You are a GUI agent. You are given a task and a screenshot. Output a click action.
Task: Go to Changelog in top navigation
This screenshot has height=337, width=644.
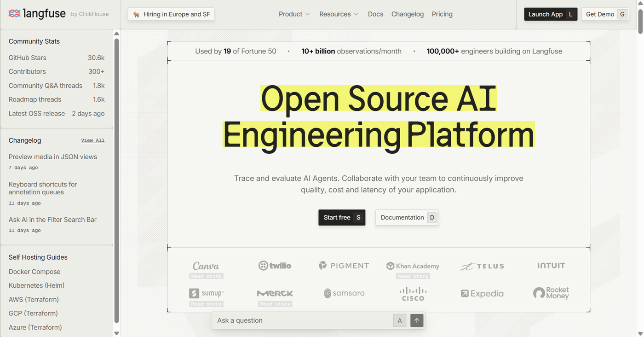point(408,14)
